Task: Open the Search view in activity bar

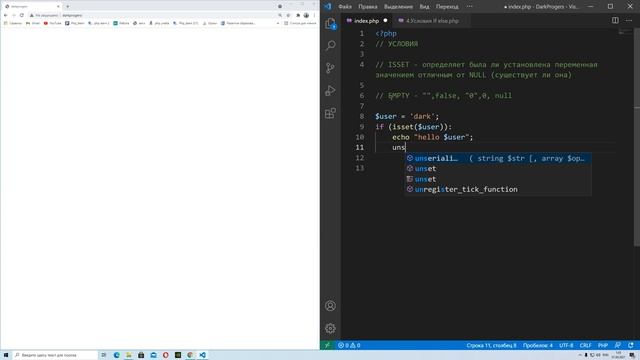Action: (330, 45)
